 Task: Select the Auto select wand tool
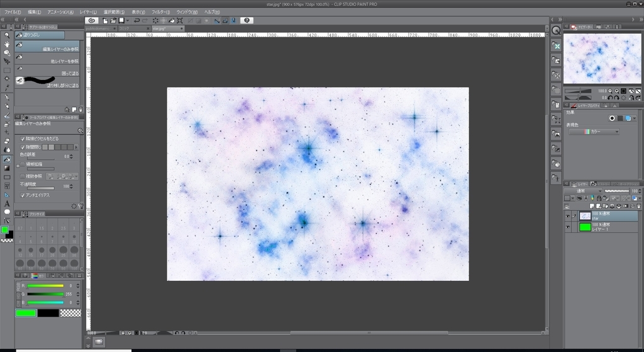tap(7, 79)
